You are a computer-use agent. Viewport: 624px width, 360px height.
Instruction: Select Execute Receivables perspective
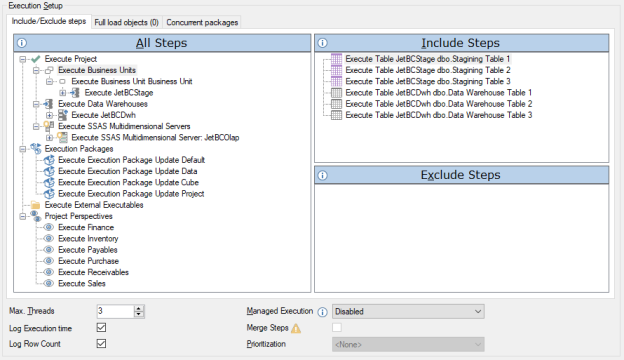tap(94, 272)
